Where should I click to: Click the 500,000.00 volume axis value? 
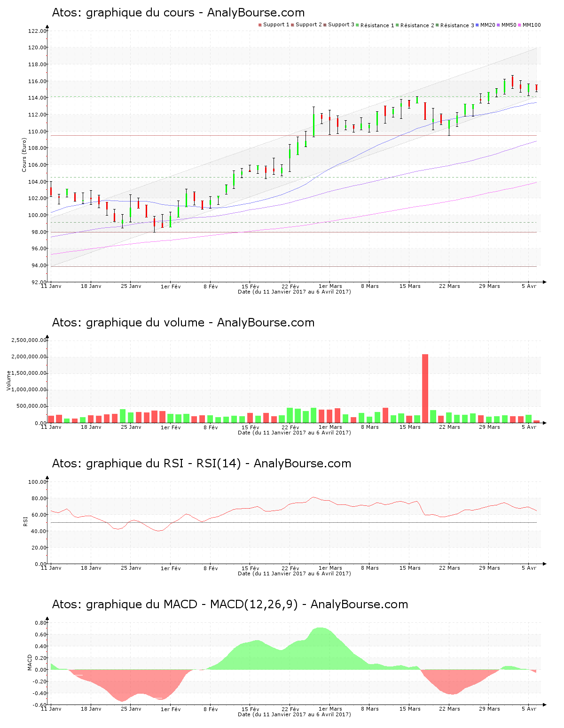pyautogui.click(x=31, y=406)
